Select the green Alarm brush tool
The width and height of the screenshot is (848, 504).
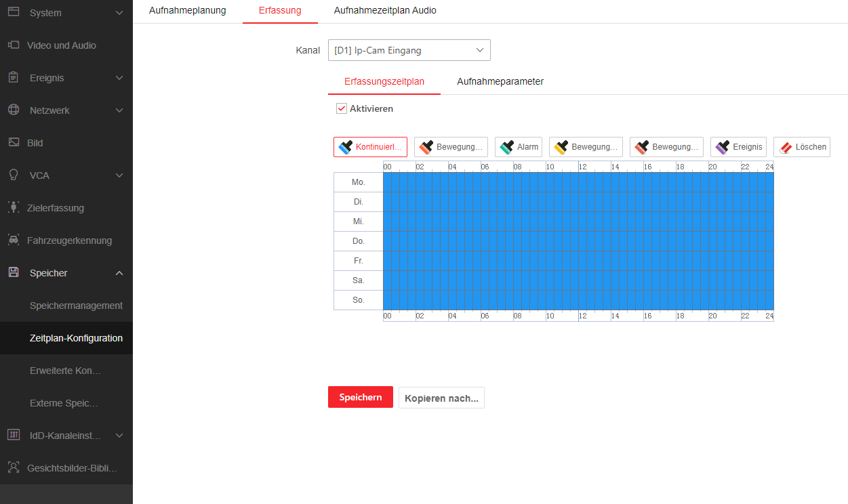click(x=518, y=147)
